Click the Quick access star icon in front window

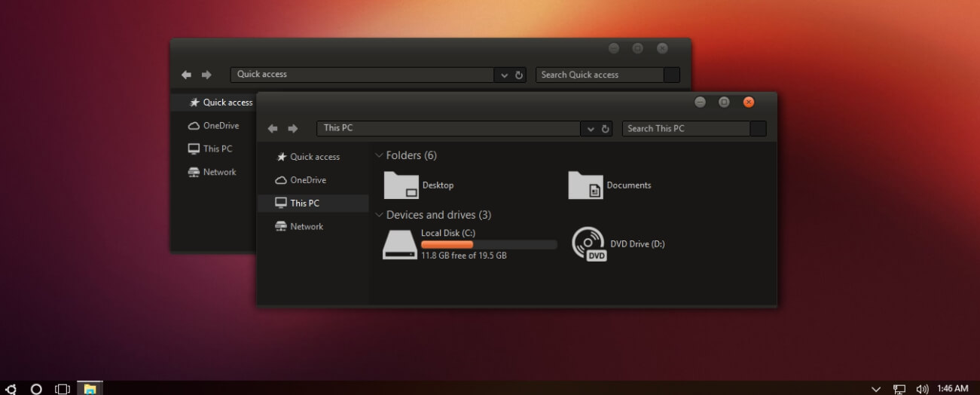click(x=281, y=157)
